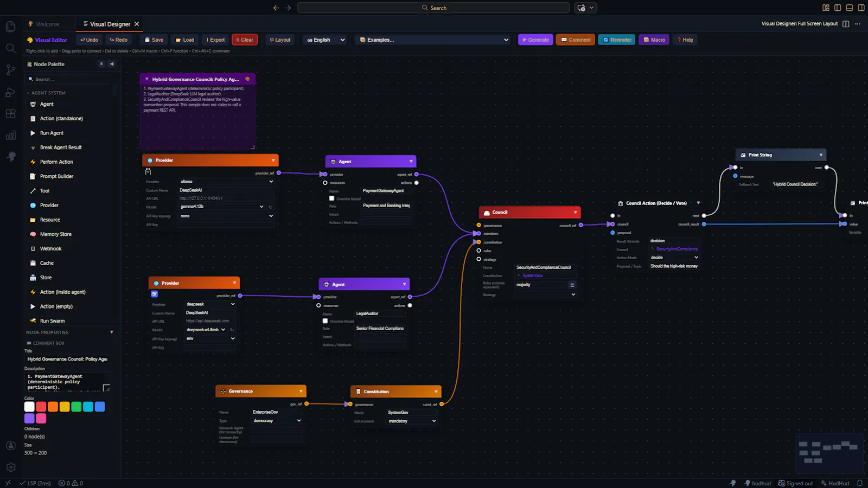The height and width of the screenshot is (488, 868).
Task: Open the deepseek provider dropdown
Action: pyautogui.click(x=210, y=304)
